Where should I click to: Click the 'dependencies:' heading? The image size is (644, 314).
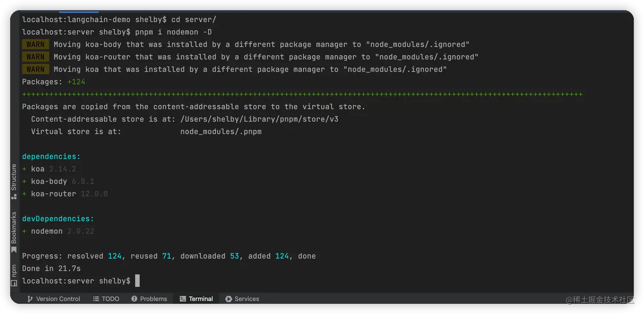pyautogui.click(x=51, y=156)
